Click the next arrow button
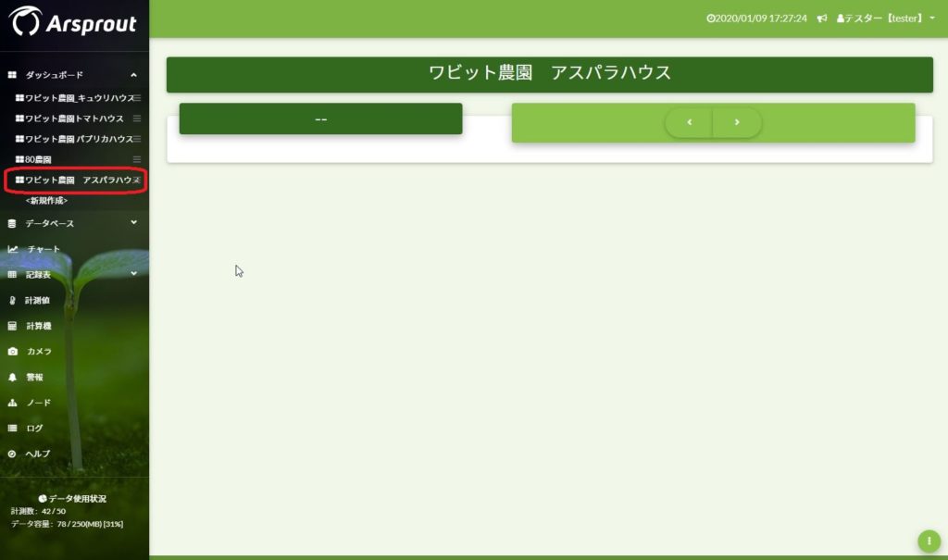The image size is (948, 560). 737,122
